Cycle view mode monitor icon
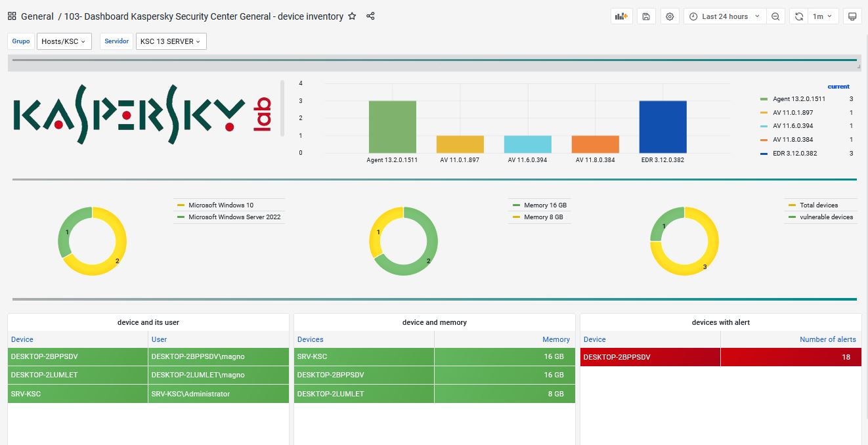The image size is (868, 445). coord(852,16)
